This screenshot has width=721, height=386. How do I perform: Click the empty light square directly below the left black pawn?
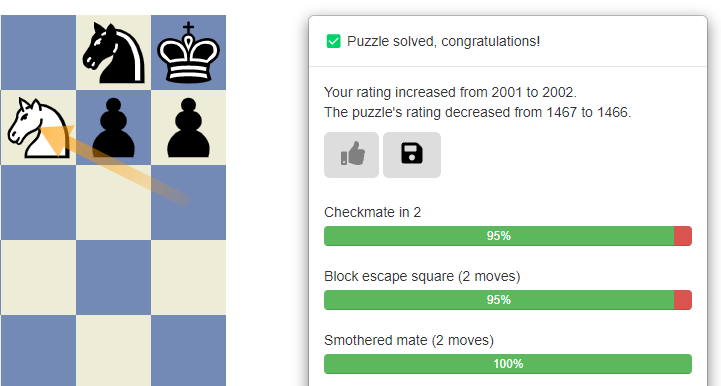point(114,202)
